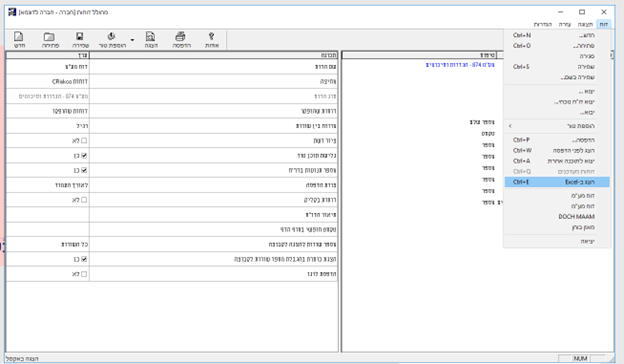Open the 'רגיל' spacing value cell dropdown
The height and width of the screenshot is (364, 624).
[48, 126]
